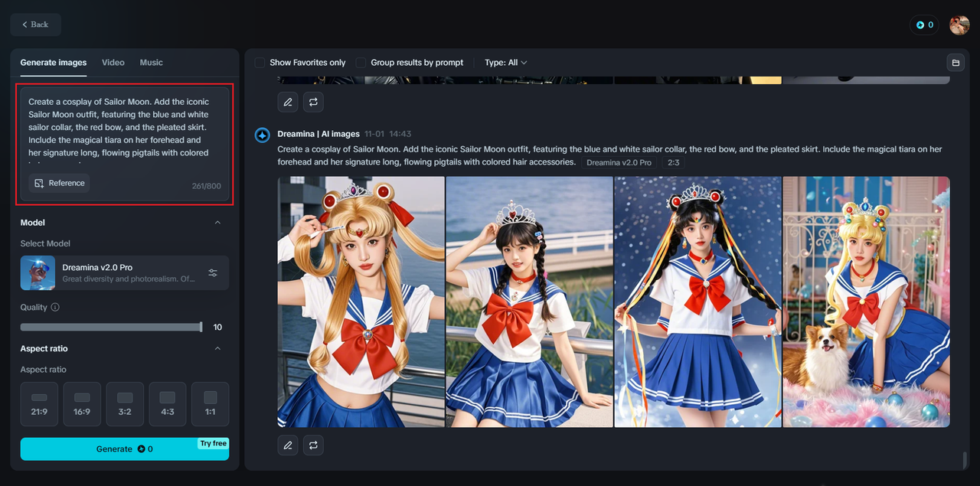Click the Select Model label
Image resolution: width=980 pixels, height=486 pixels.
(45, 243)
